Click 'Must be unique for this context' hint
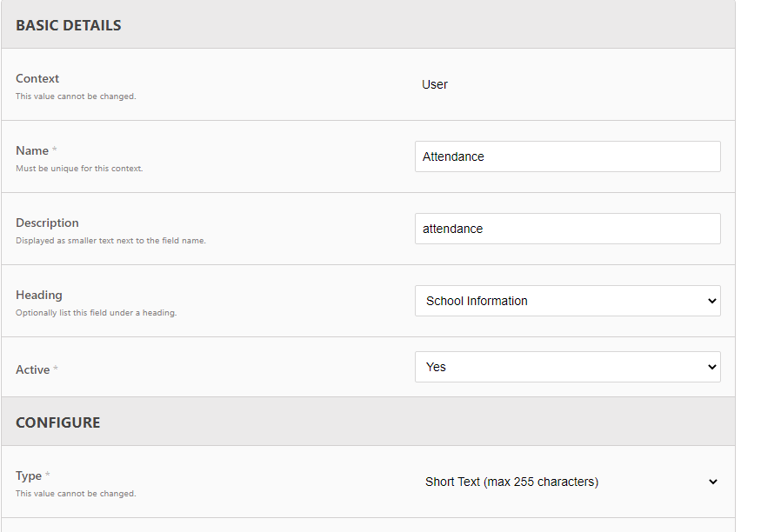The width and height of the screenshot is (761, 532). [x=79, y=169]
